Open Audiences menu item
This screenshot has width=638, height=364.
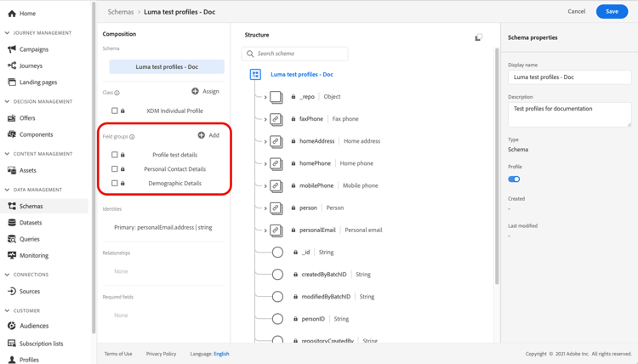[x=34, y=326]
